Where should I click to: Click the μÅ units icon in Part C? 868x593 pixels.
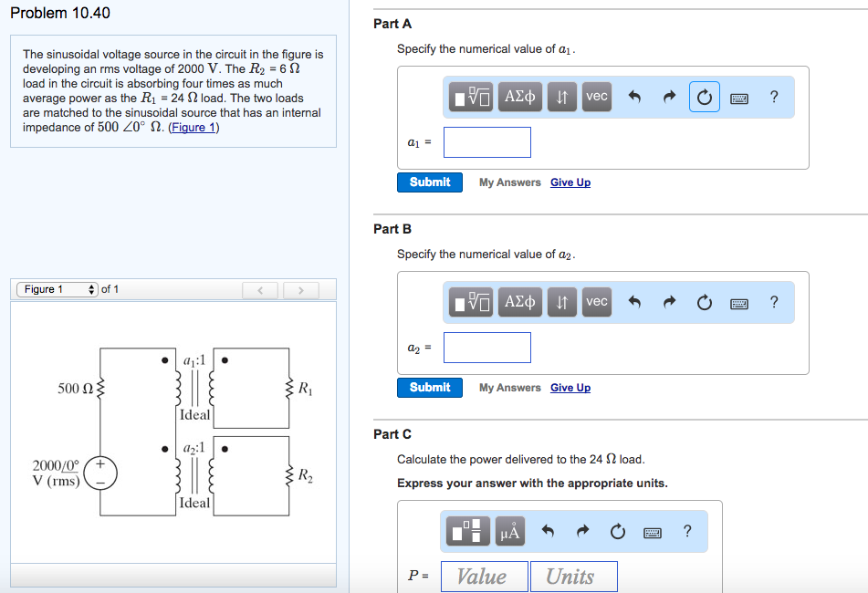(x=510, y=531)
